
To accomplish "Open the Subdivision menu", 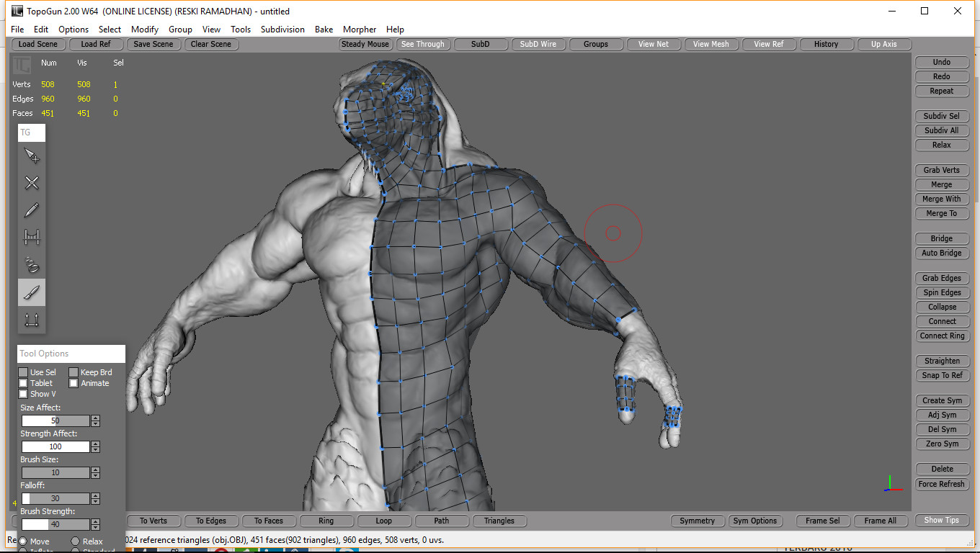I will (x=282, y=30).
